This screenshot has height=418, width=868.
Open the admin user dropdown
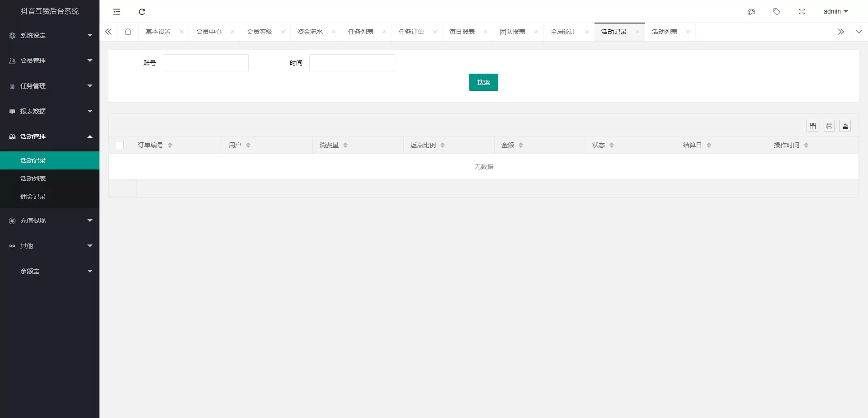pos(835,12)
